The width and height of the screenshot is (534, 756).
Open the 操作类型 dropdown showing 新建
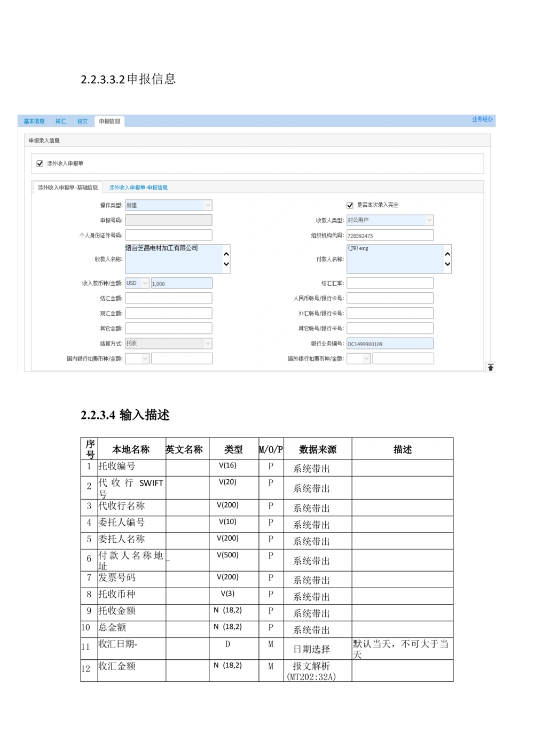click(x=208, y=205)
